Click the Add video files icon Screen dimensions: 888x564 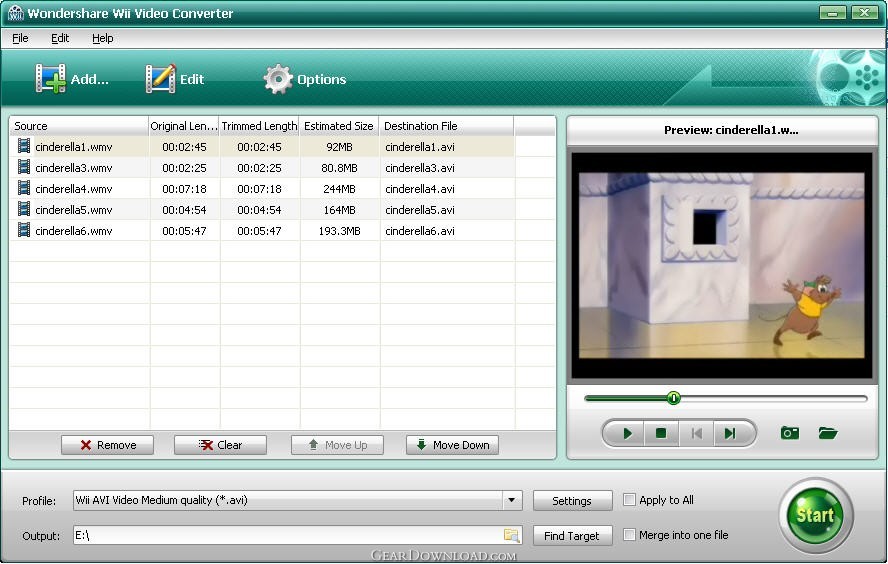(x=50, y=78)
